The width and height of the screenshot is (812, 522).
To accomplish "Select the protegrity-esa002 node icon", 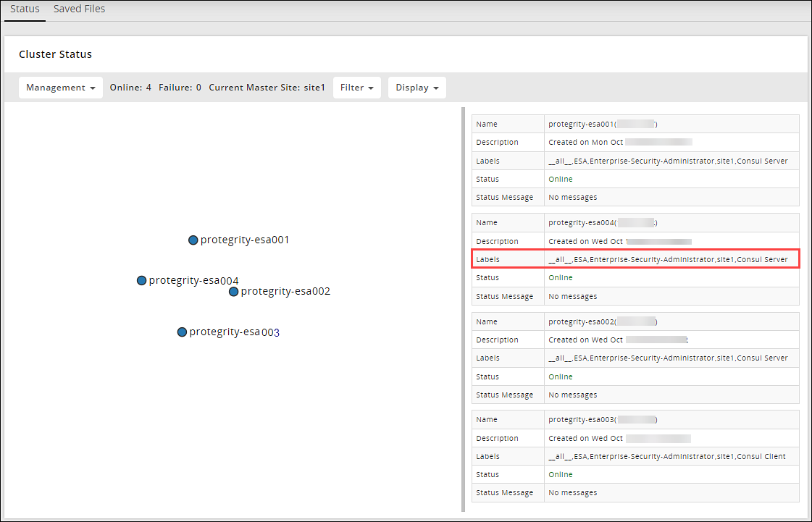I will [233, 291].
